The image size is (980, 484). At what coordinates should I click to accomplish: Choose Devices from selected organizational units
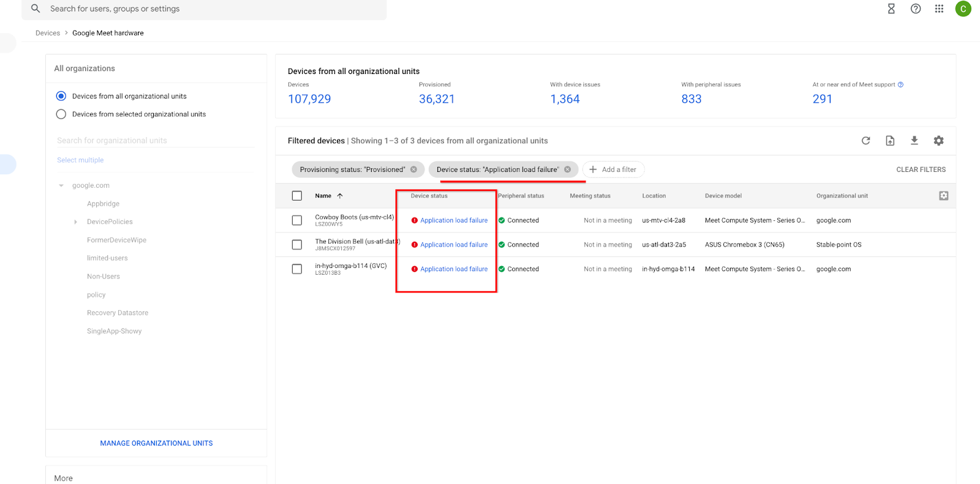click(61, 114)
